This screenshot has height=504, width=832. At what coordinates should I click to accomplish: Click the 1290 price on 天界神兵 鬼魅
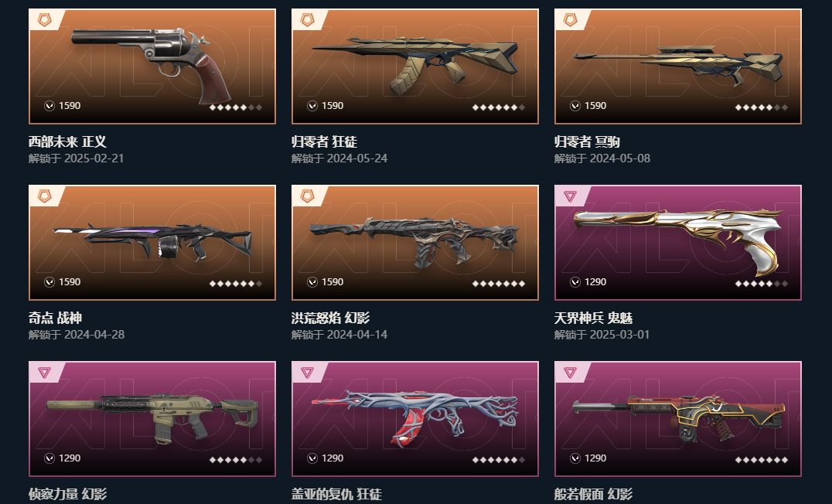coord(595,282)
